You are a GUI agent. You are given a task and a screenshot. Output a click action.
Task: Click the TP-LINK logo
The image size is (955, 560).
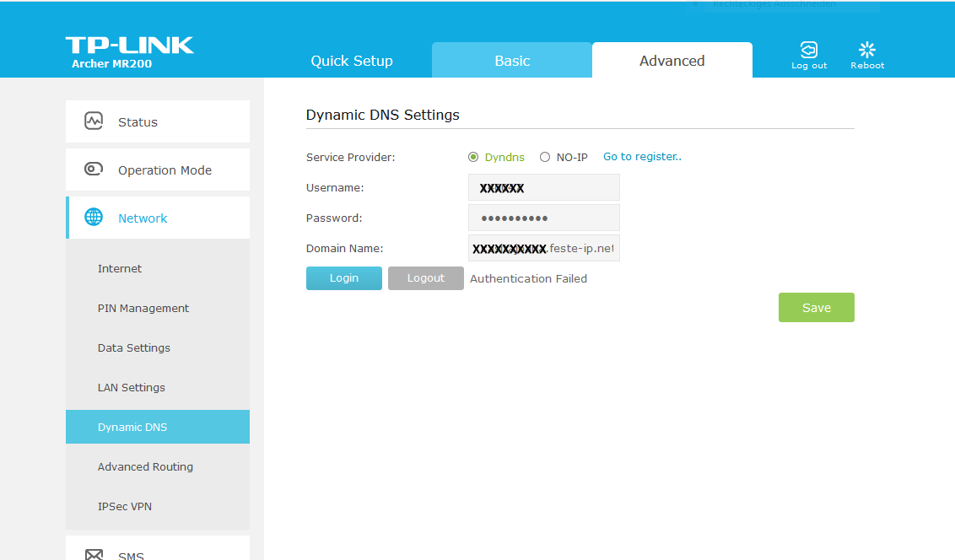pyautogui.click(x=129, y=46)
